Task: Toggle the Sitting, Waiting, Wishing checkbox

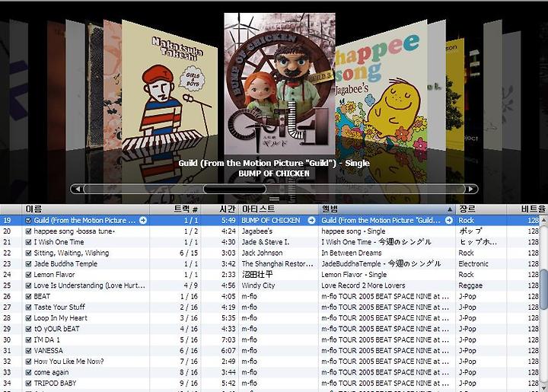Action: [29, 253]
